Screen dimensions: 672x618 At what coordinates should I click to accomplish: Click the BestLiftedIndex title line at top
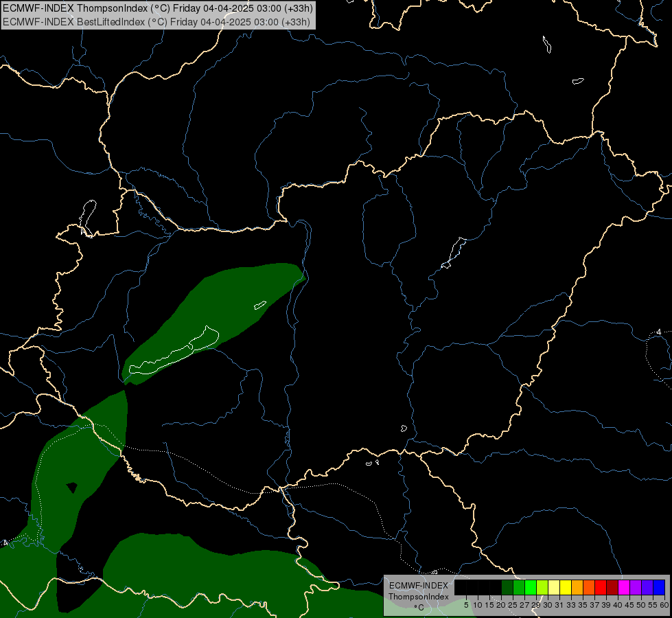tap(157, 22)
